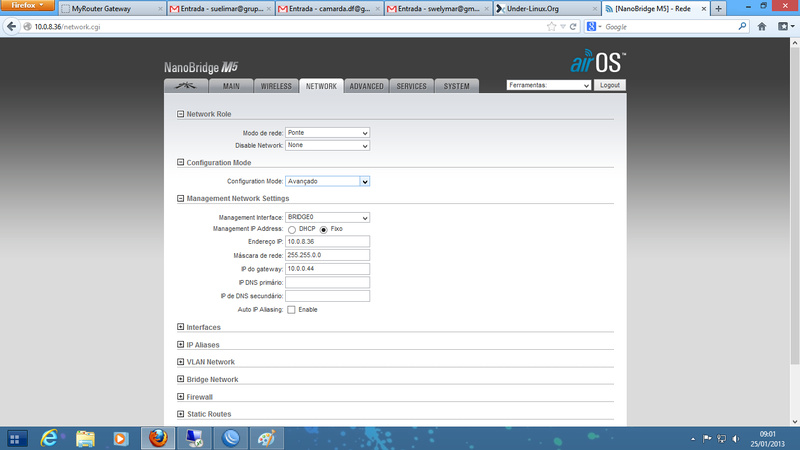
Task: Open the Firefox menu button
Action: coord(28,5)
